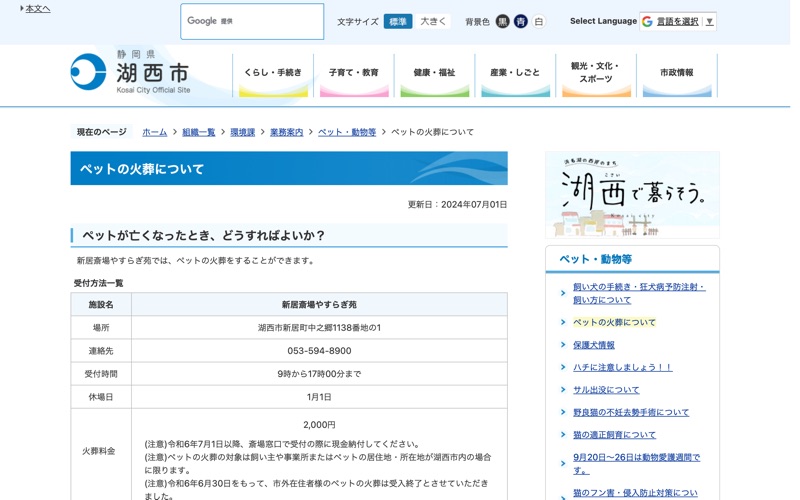Open 9月20日～26日は動物愛護週間 sidebar link
The height and width of the screenshot is (500, 800).
pyautogui.click(x=636, y=464)
